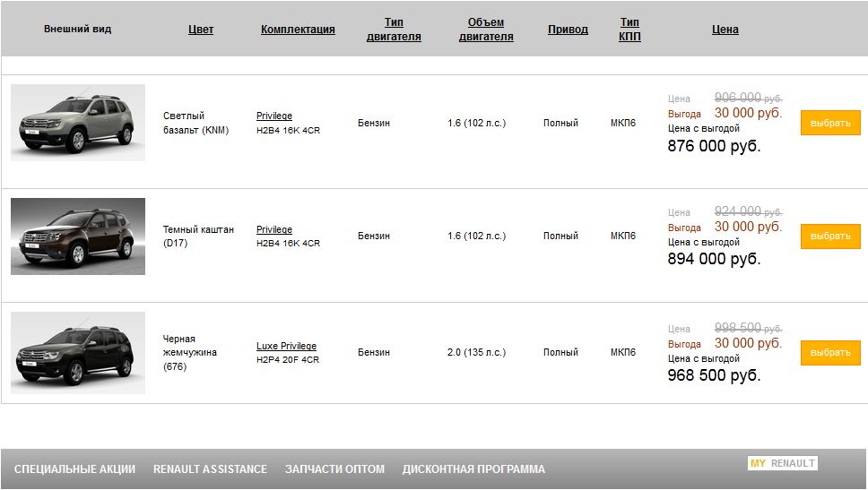The height and width of the screenshot is (490, 868).
Task: Open My Renault badge
Action: click(782, 463)
